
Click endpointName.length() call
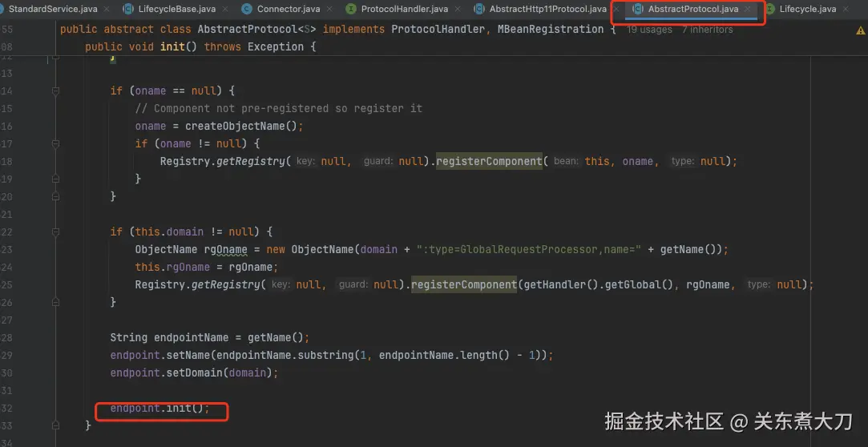pos(443,355)
